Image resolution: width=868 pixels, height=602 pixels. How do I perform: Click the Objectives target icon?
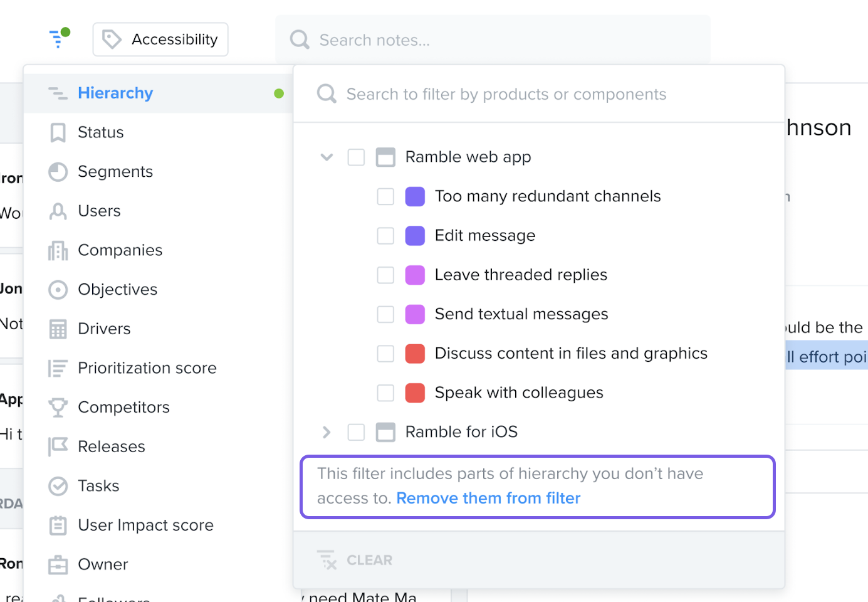pyautogui.click(x=58, y=290)
